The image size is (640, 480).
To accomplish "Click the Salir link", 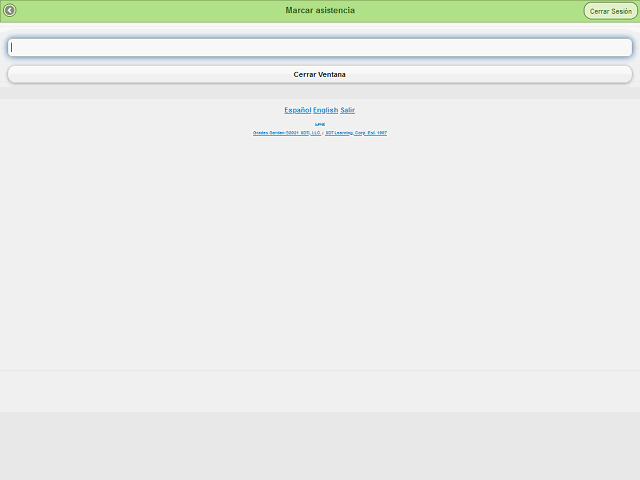I will (x=347, y=110).
